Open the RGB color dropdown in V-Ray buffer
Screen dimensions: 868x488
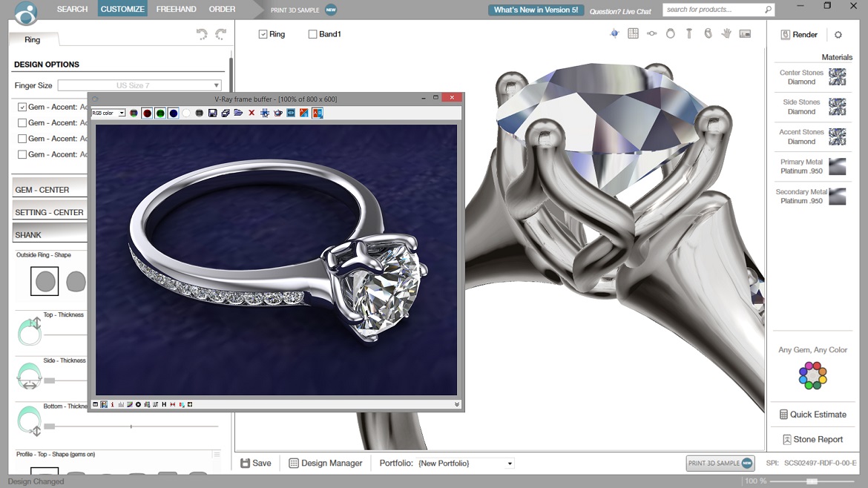pos(122,113)
